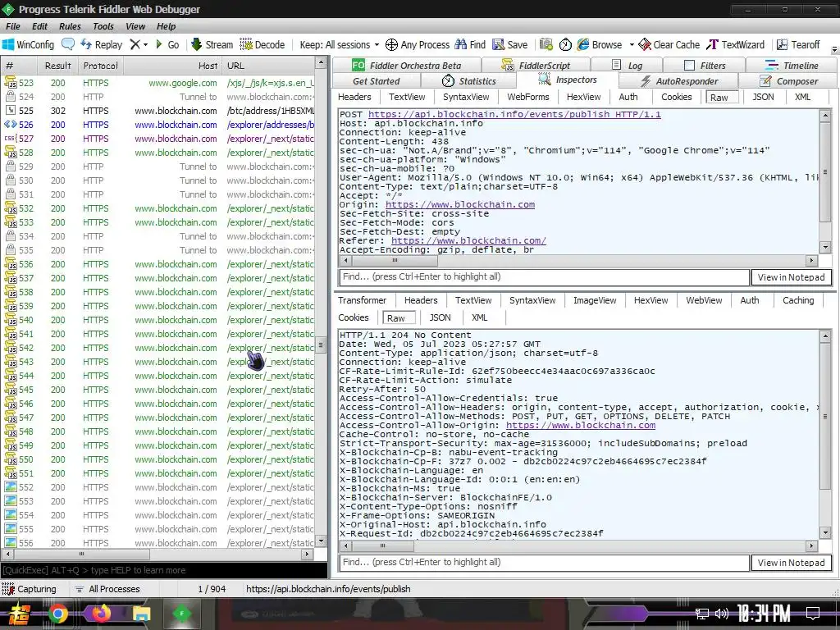Image resolution: width=840 pixels, height=630 pixels.
Task: Click the response Find text field
Action: click(x=545, y=563)
